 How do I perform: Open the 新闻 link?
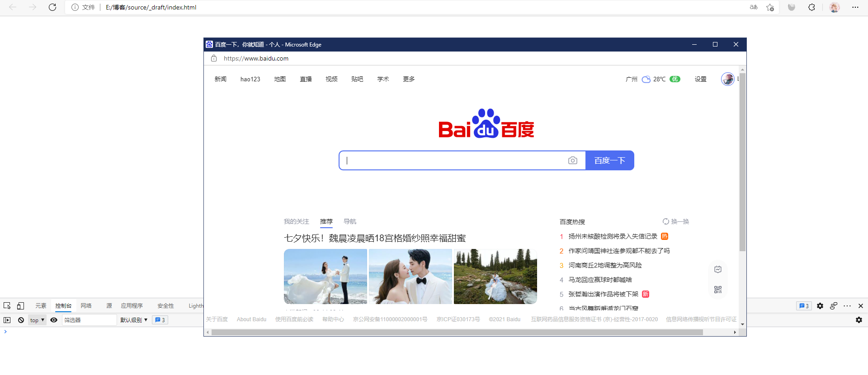coord(221,79)
